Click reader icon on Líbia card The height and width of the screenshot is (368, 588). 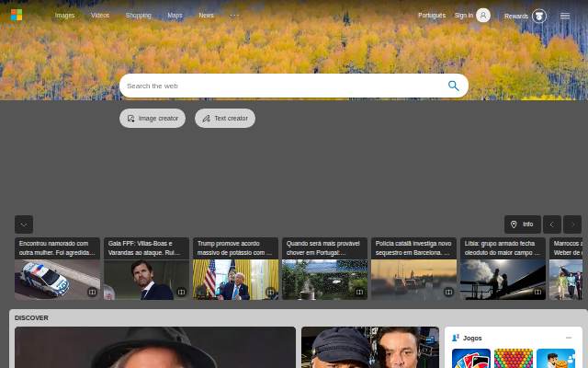coord(537,292)
